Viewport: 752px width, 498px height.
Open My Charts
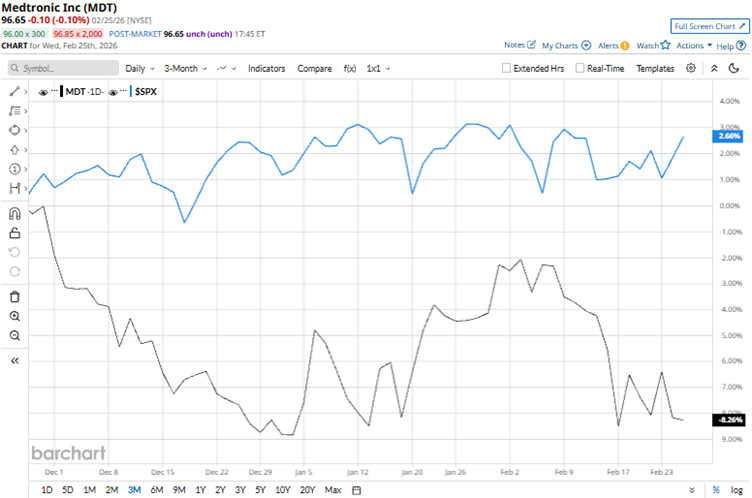[x=566, y=46]
